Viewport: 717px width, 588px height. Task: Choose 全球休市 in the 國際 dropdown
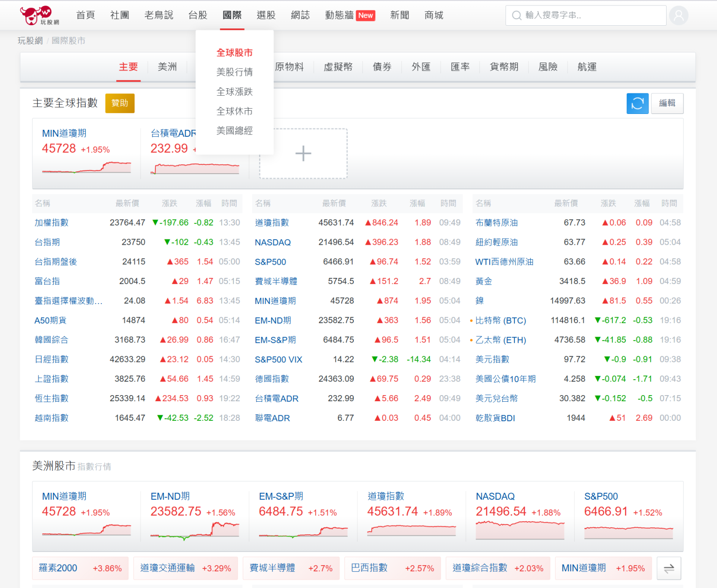234,111
